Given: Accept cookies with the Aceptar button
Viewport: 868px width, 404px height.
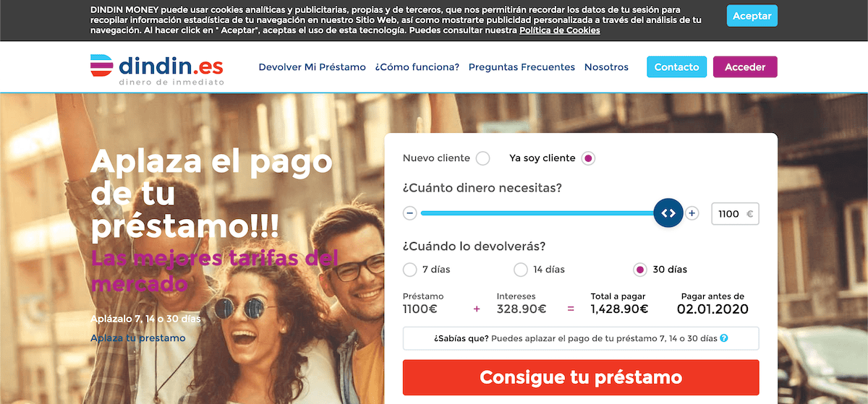Looking at the screenshot, I should point(752,16).
